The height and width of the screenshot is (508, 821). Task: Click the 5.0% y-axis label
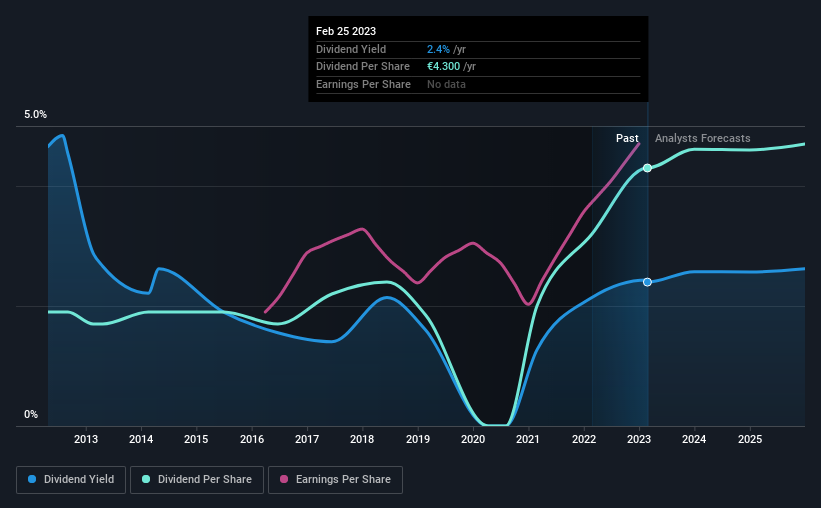tap(35, 115)
